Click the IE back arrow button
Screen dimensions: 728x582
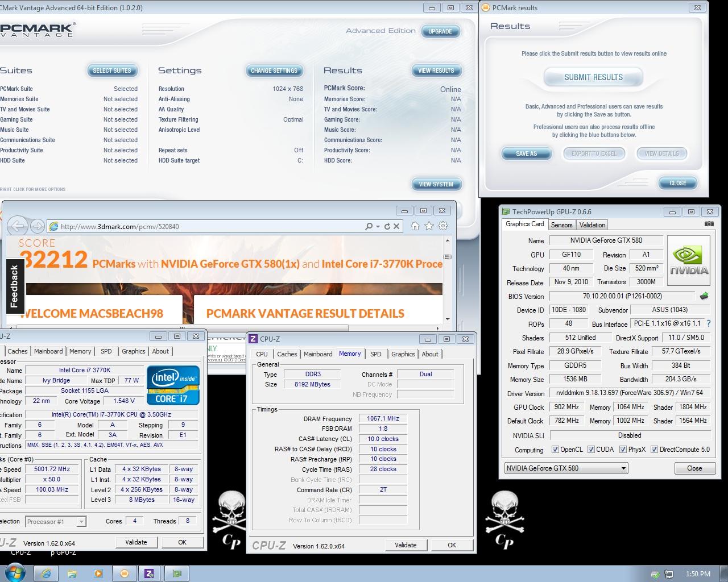click(x=18, y=226)
